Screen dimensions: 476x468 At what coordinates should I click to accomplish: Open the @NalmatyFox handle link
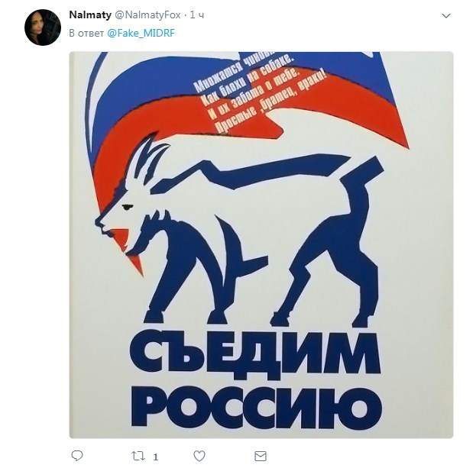(x=147, y=15)
